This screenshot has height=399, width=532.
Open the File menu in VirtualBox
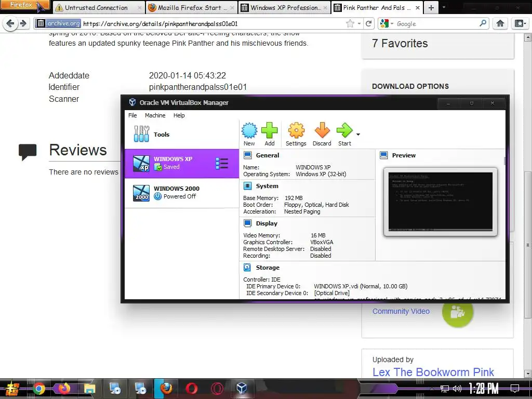[132, 115]
